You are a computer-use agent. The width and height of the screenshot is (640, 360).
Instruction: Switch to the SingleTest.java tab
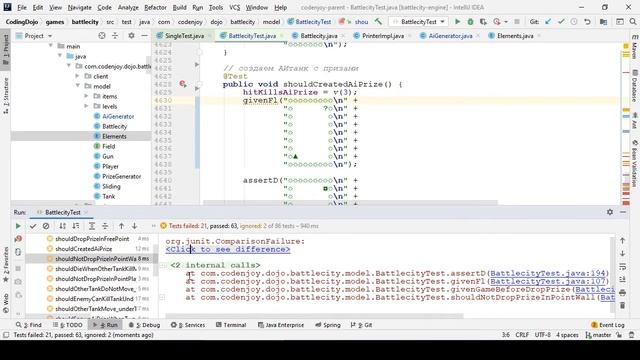point(184,36)
